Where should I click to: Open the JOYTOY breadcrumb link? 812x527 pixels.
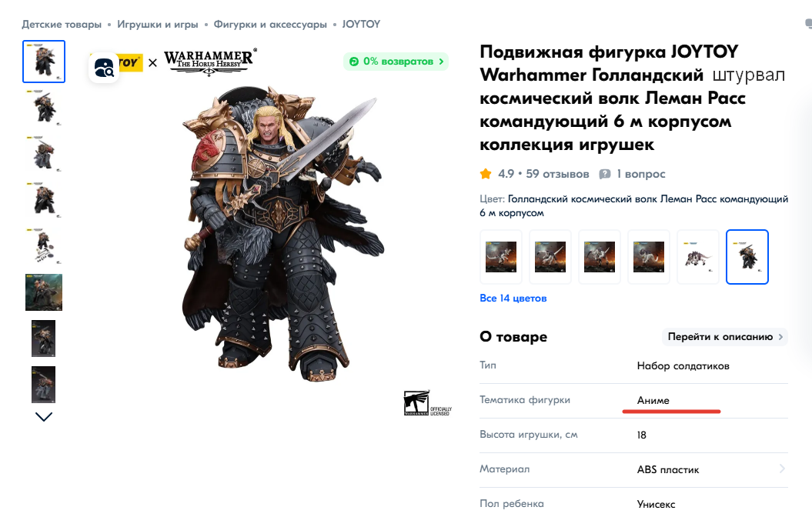(361, 25)
